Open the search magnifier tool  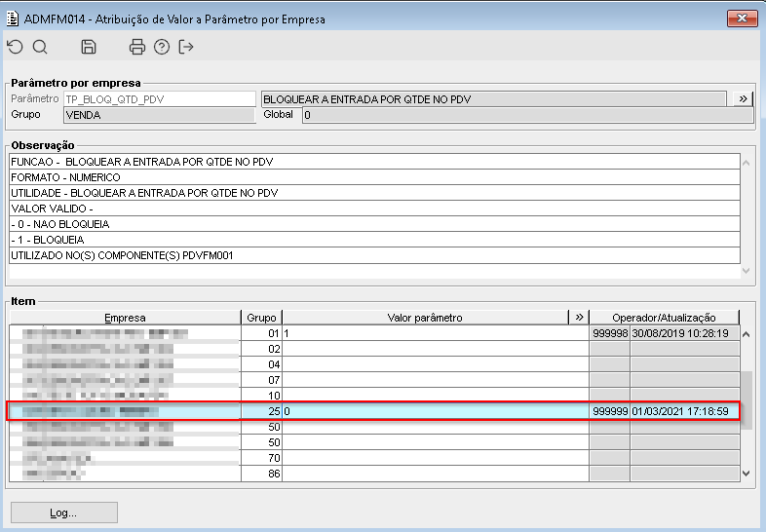(x=40, y=47)
